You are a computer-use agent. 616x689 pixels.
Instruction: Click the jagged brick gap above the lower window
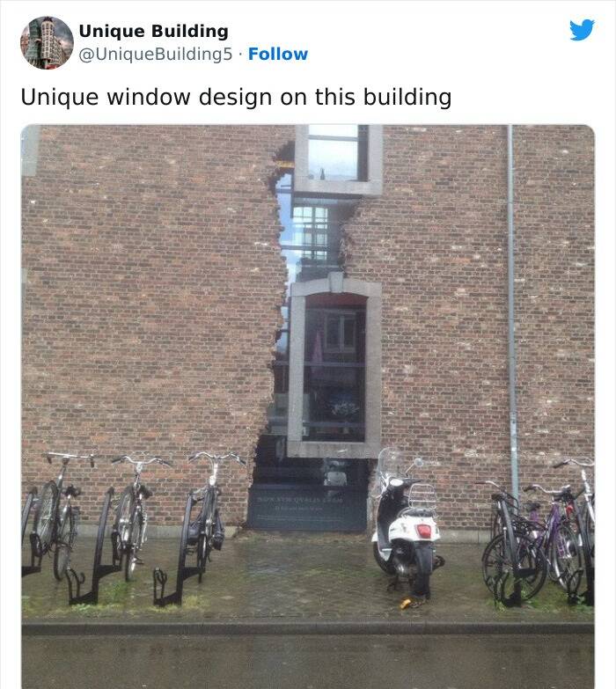click(310, 235)
